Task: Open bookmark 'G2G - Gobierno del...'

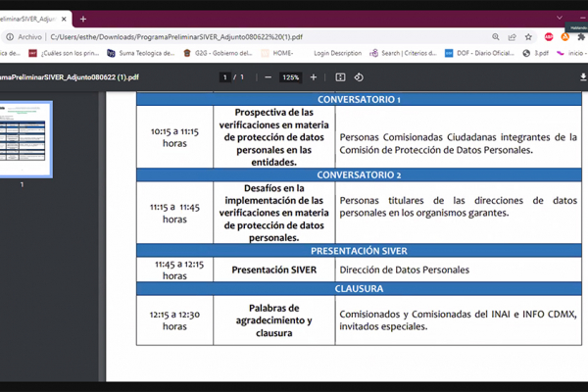Action: pos(218,53)
